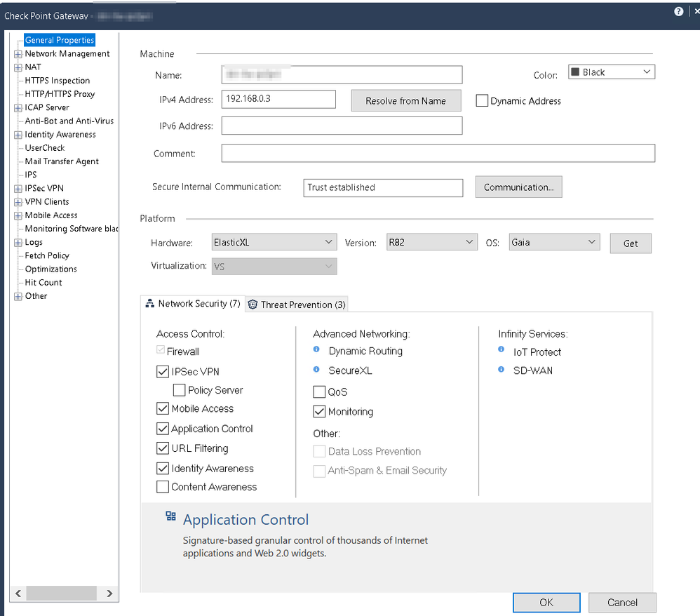Click the tree scrollbar right arrow
Screen dimensions: 700x616
pos(109,593)
